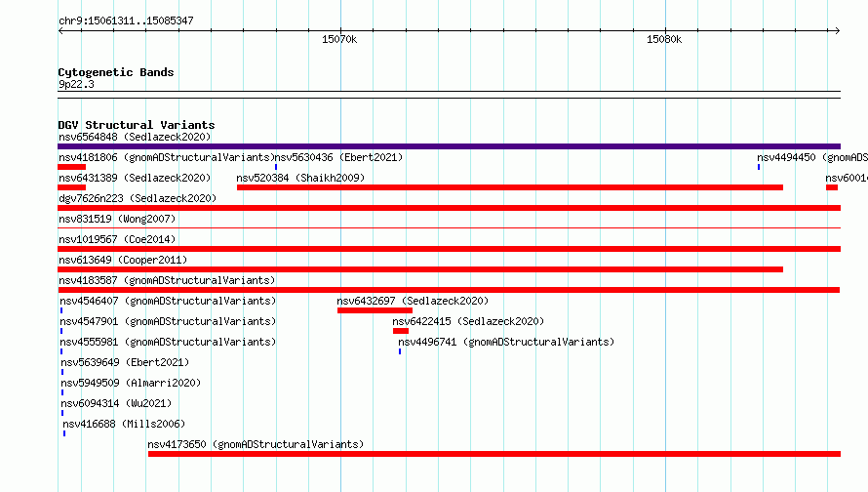Click nsv4496741 (gnomADStructuralVariants) label

point(506,342)
